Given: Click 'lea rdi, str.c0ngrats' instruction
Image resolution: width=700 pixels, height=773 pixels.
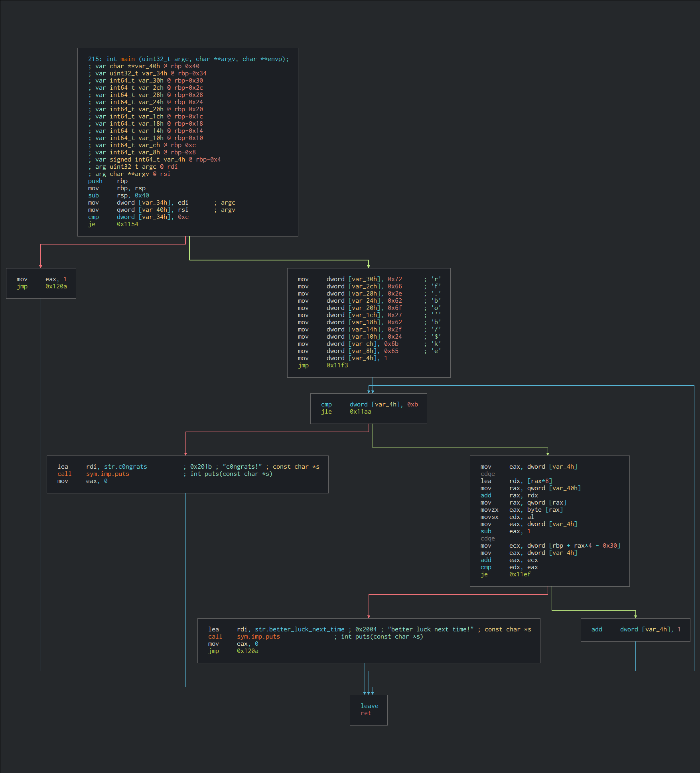Looking at the screenshot, I should coord(103,467).
